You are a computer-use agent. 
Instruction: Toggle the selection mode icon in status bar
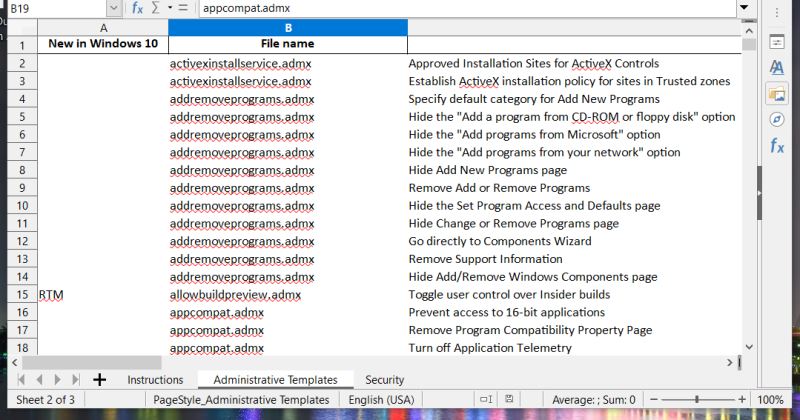[x=486, y=399]
